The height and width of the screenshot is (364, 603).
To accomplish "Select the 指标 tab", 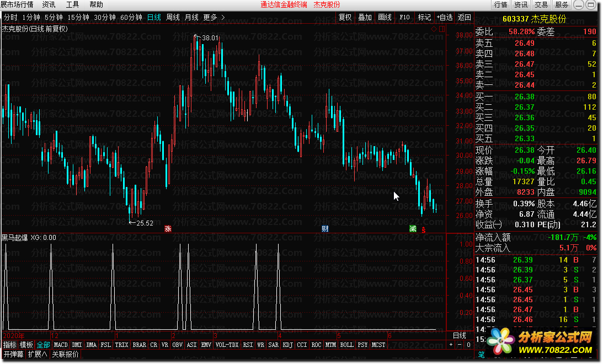I will point(9,345).
